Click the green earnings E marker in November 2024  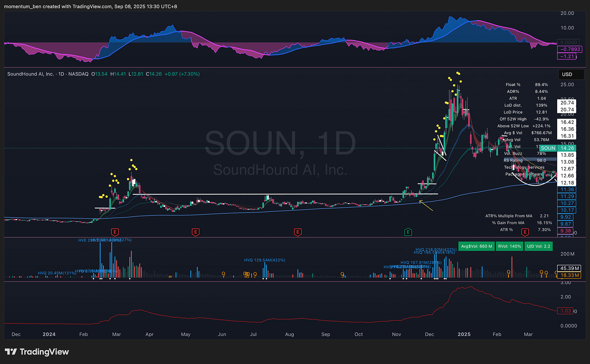point(408,232)
